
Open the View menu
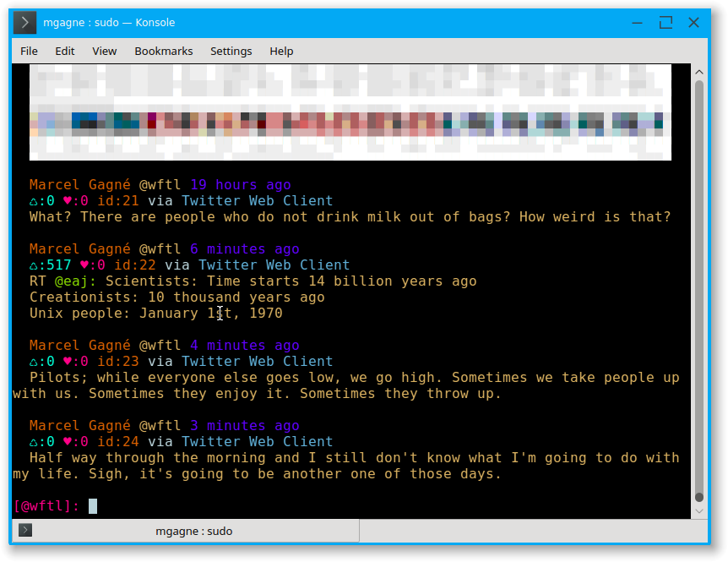(104, 51)
